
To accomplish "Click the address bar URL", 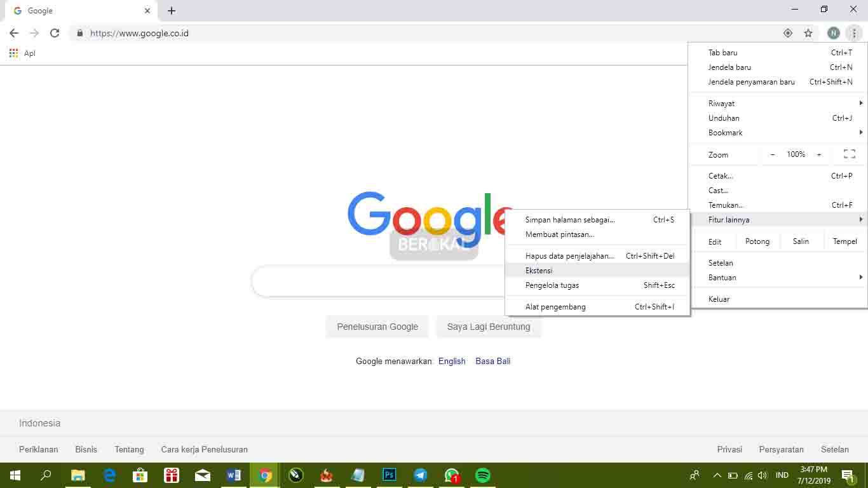I will tap(139, 33).
